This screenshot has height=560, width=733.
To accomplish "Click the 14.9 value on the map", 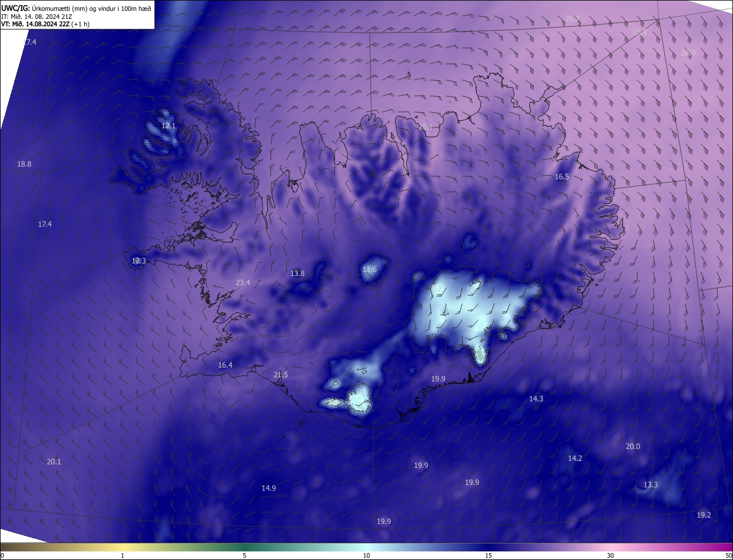I will pyautogui.click(x=269, y=488).
